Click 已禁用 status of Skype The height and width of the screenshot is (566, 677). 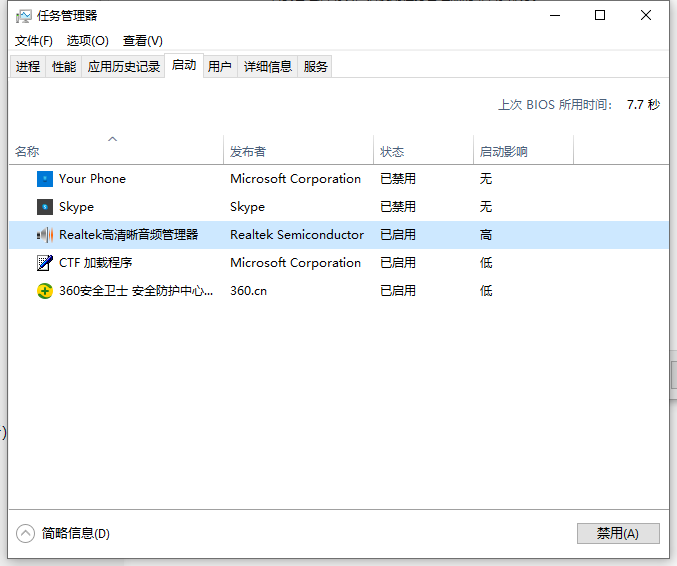coord(398,207)
